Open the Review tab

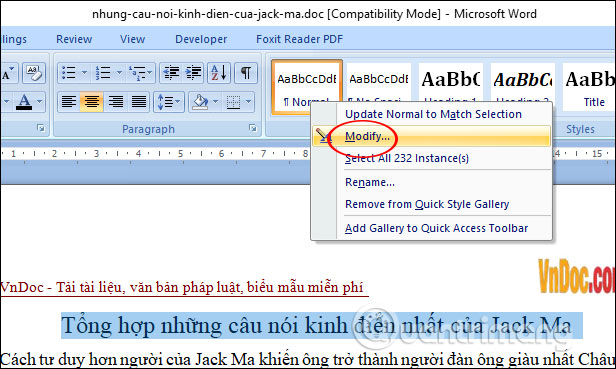[74, 39]
